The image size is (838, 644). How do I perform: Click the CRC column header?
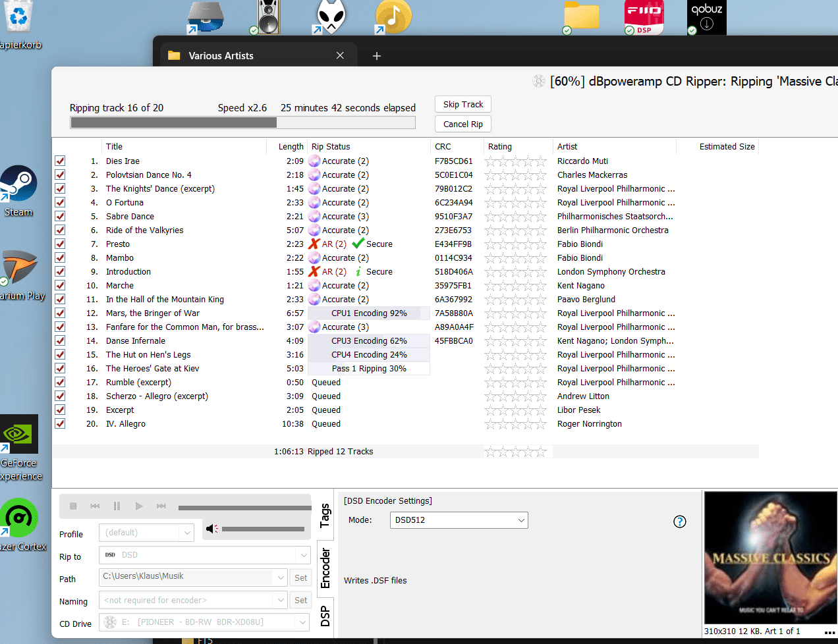click(457, 146)
